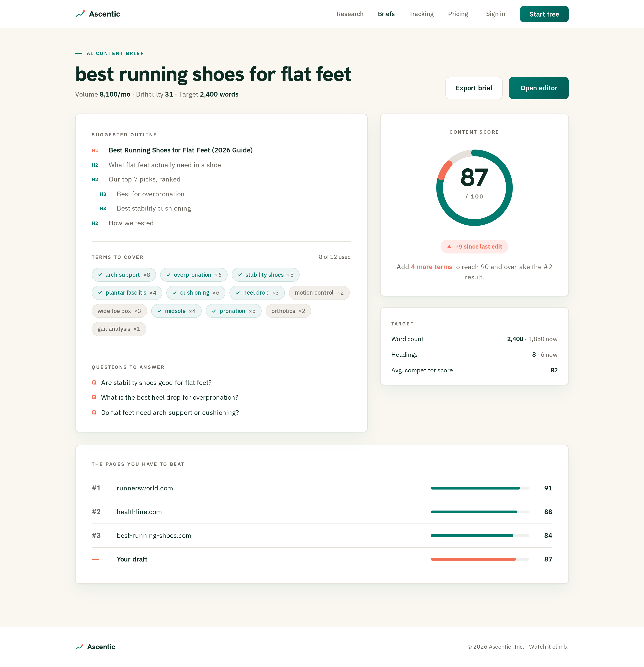Click H2 marker beside 'How we tested'
The width and height of the screenshot is (644, 667).
[95, 223]
